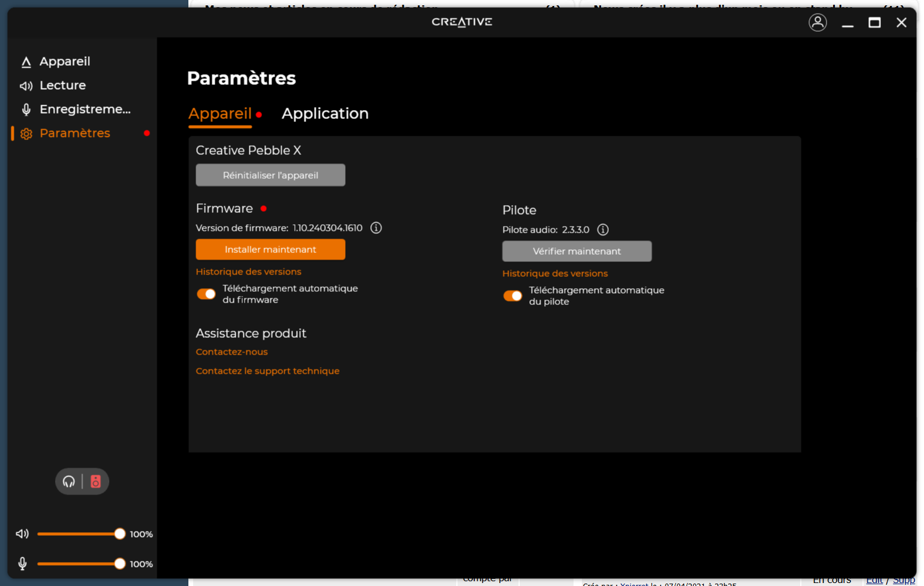The image size is (924, 586).
Task: Click Vérifier maintenant driver button
Action: click(577, 251)
